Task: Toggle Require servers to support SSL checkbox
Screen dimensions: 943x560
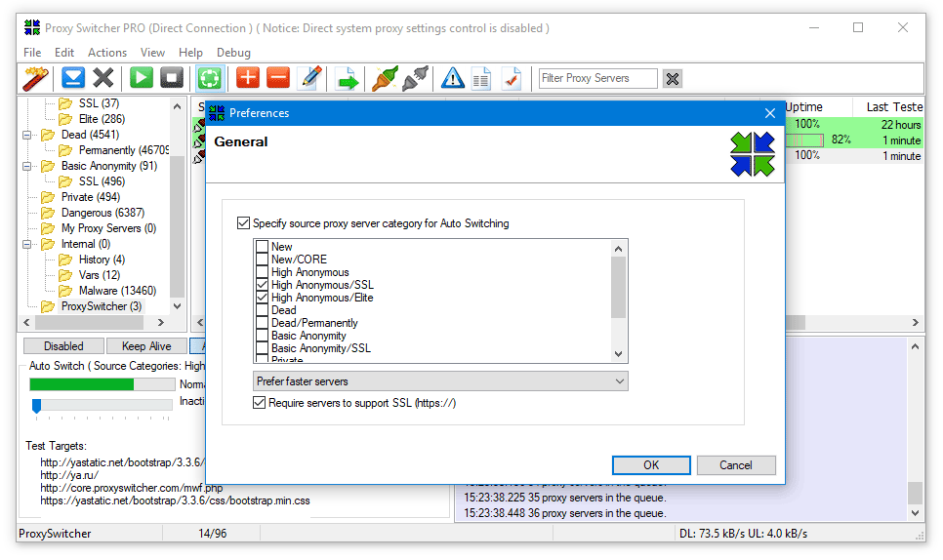Action: click(260, 403)
